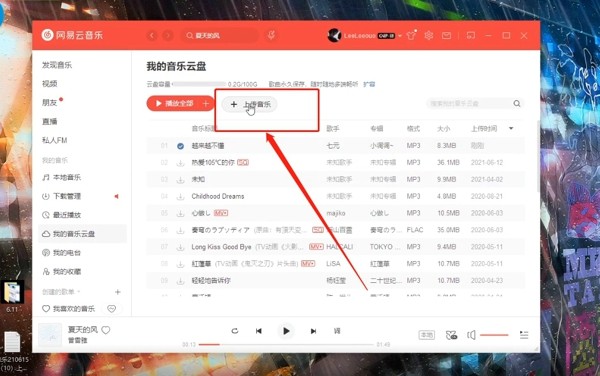This screenshot has width=600, height=376.
Task: Mute the volume speaker icon
Action: (x=471, y=335)
